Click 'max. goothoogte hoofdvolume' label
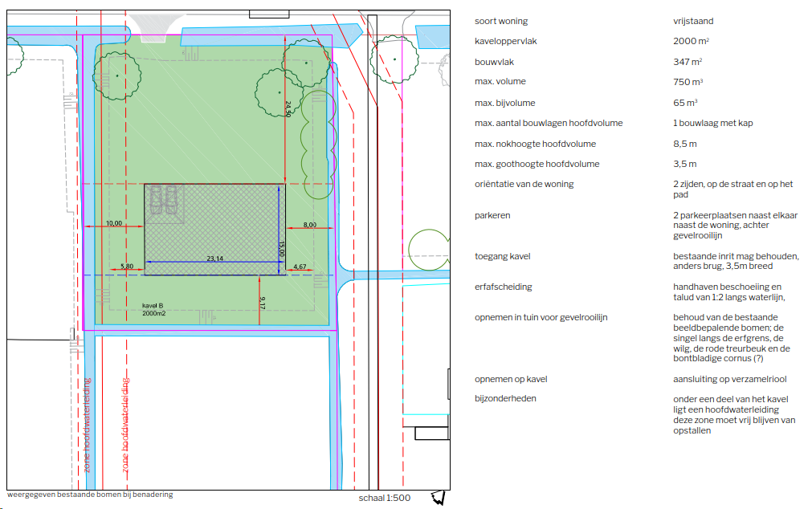812x509 pixels. (537, 164)
